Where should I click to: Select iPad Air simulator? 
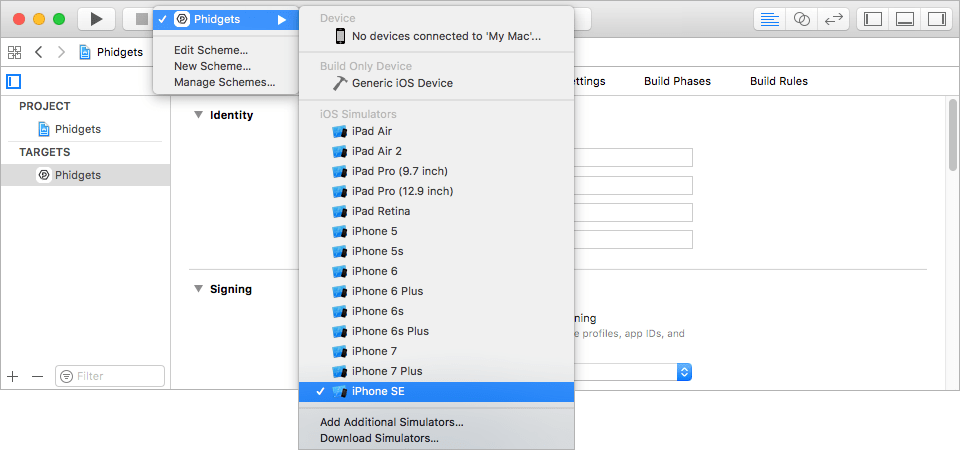click(436, 131)
